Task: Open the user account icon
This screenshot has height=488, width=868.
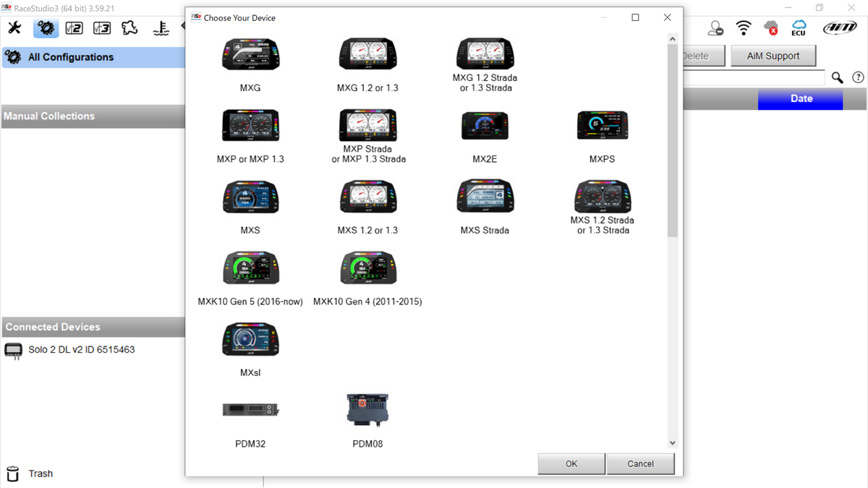Action: tap(715, 27)
